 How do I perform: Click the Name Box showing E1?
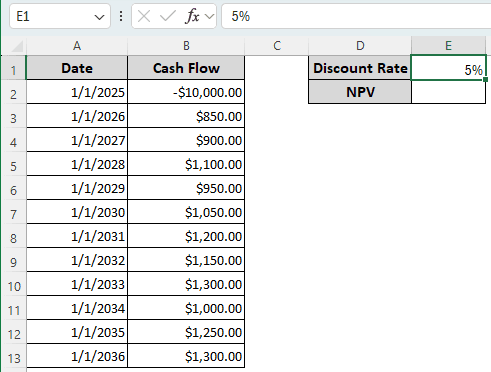click(60, 16)
